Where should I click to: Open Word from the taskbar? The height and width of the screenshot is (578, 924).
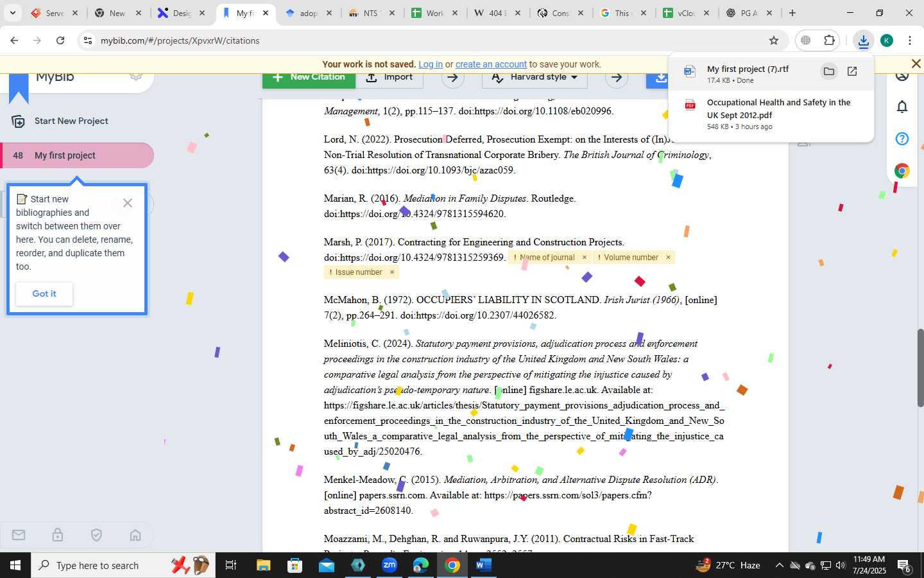pos(483,565)
